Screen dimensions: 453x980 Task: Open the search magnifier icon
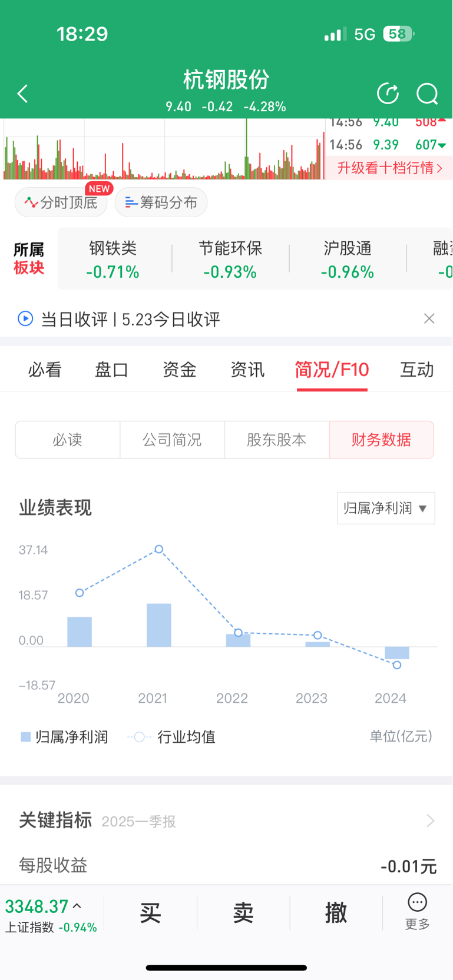tap(427, 94)
